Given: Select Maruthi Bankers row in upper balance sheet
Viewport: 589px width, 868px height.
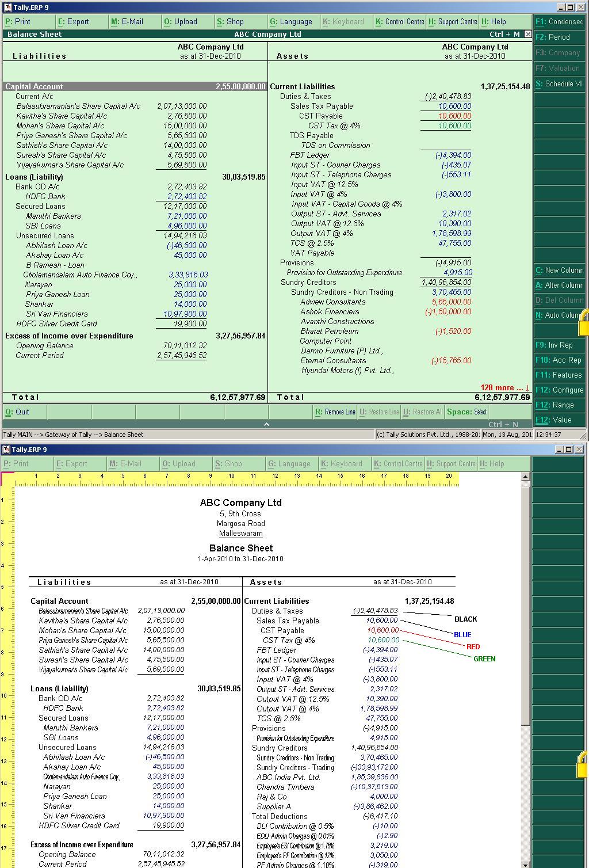Looking at the screenshot, I should point(53,216).
